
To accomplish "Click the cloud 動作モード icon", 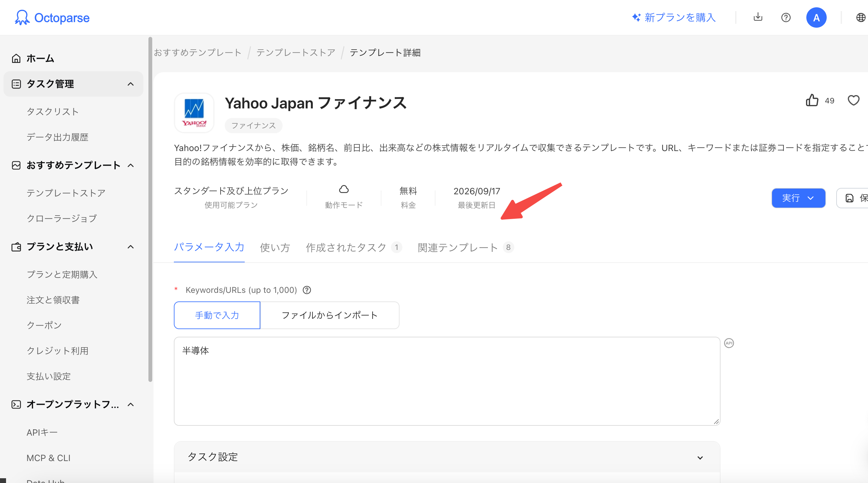I will point(344,189).
